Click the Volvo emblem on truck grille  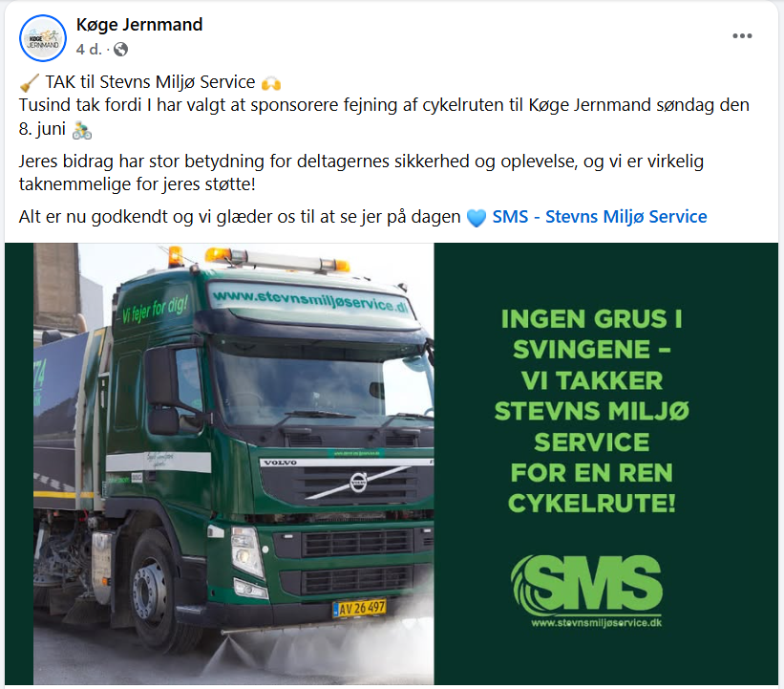tap(358, 483)
